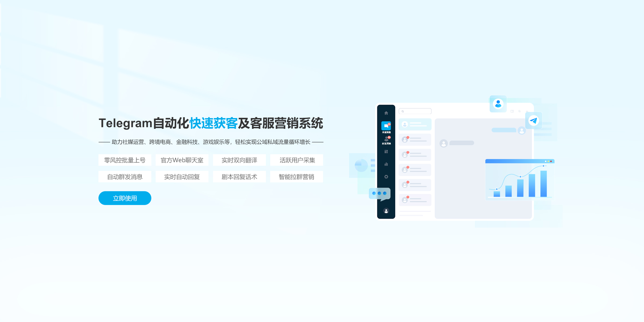The width and height of the screenshot is (644, 322).
Task: Open 未读消息 unread messages icon
Action: (x=386, y=126)
